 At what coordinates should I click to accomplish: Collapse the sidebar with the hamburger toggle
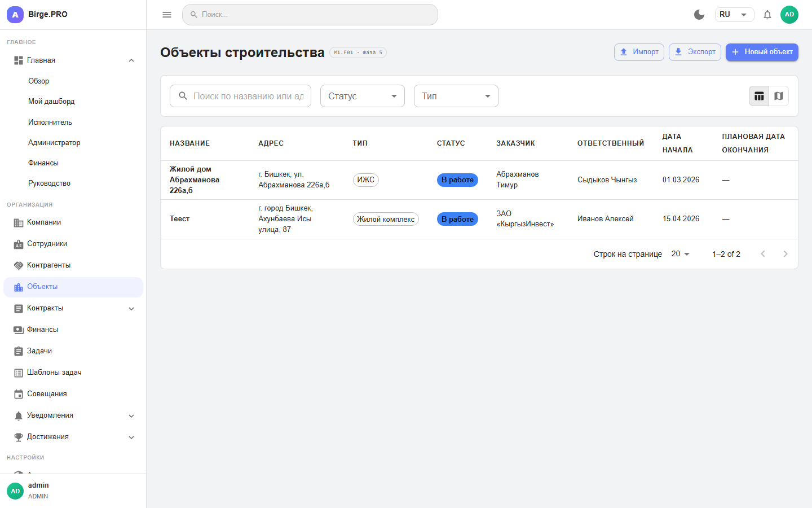pyautogui.click(x=166, y=15)
